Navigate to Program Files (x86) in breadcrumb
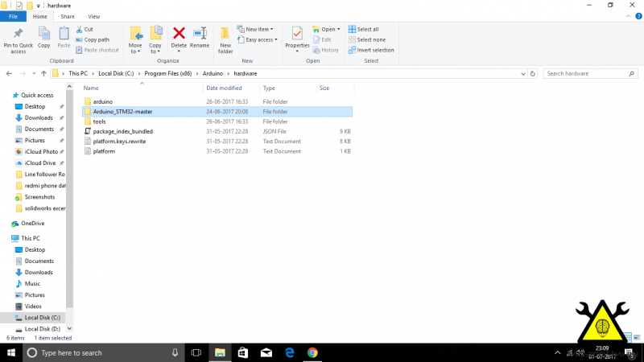 168,73
